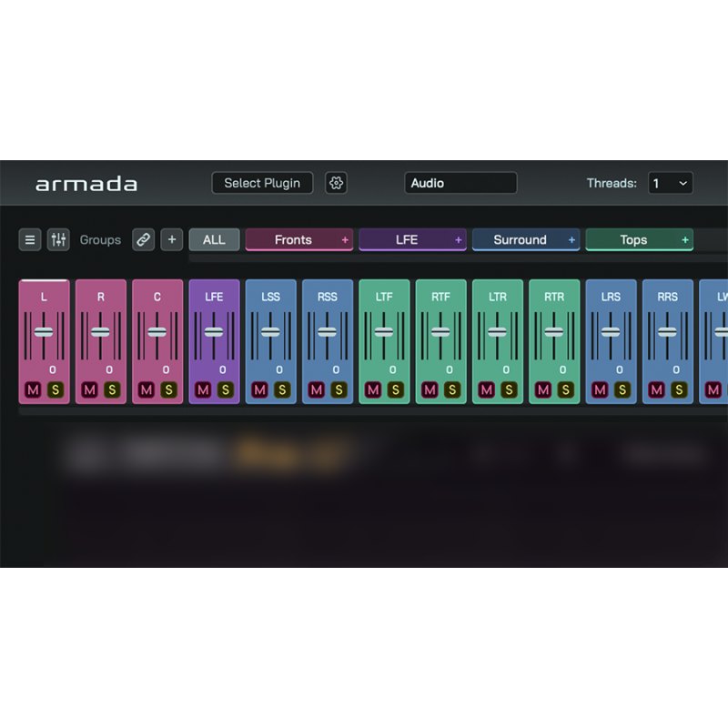The height and width of the screenshot is (728, 728).
Task: Click the L channel fader handle
Action: (x=44, y=332)
